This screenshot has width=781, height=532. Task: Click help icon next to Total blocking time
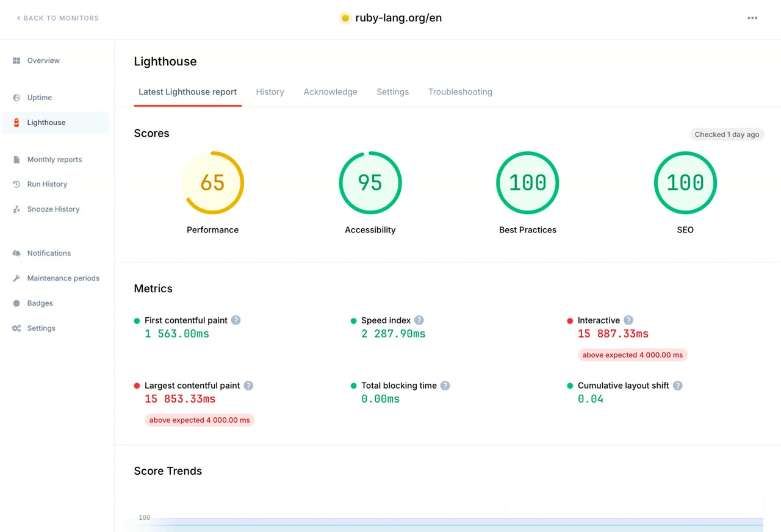445,386
